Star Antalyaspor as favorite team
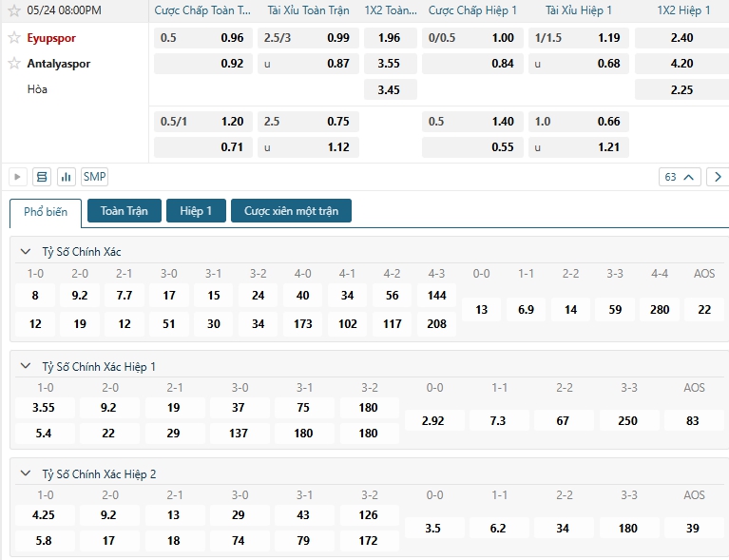 click(14, 64)
